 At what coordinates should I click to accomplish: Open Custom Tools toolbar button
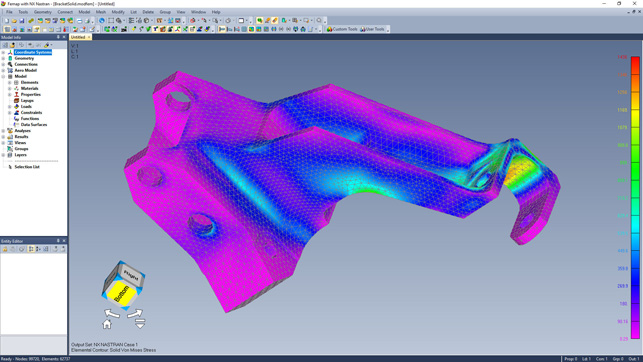point(342,29)
